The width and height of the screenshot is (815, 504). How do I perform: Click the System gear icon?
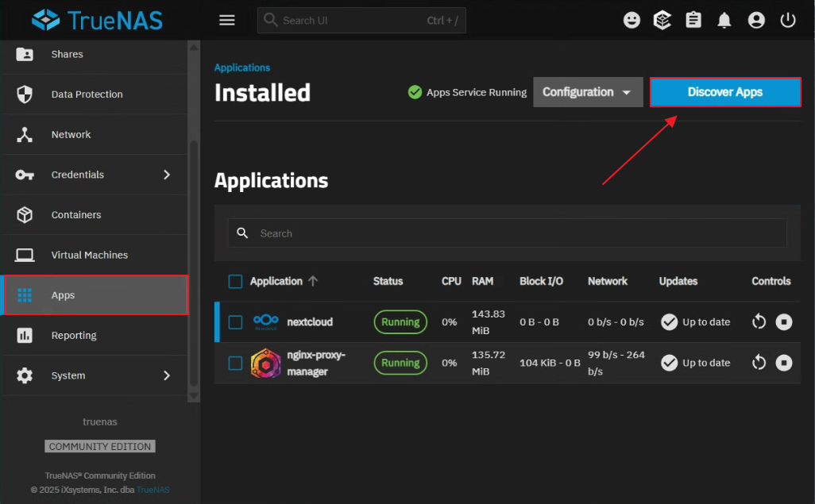[x=25, y=375]
